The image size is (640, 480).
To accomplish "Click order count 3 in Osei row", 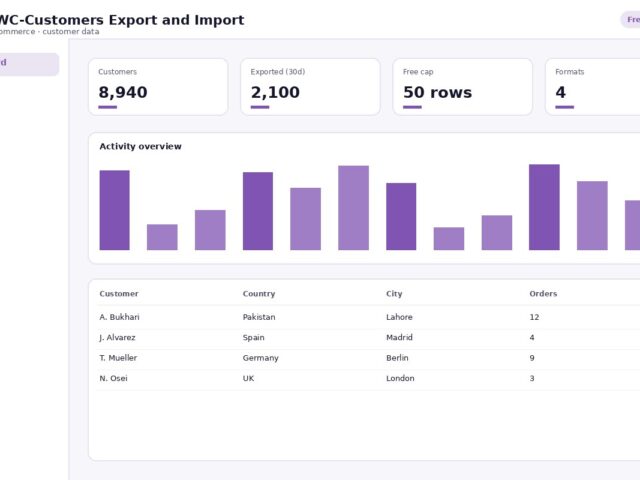I will tap(532, 378).
